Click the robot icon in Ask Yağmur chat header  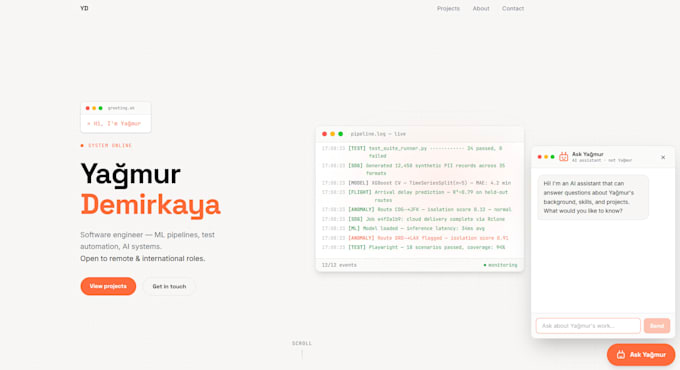point(563,157)
